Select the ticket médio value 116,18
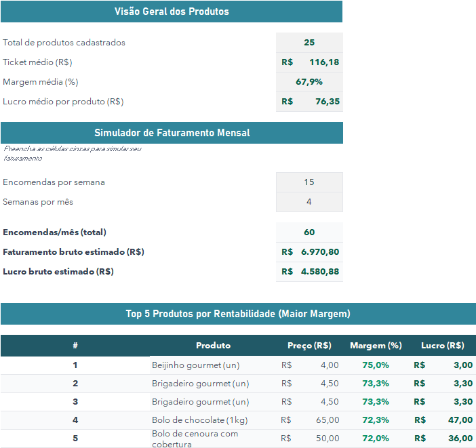The height and width of the screenshot is (448, 476). click(309, 62)
